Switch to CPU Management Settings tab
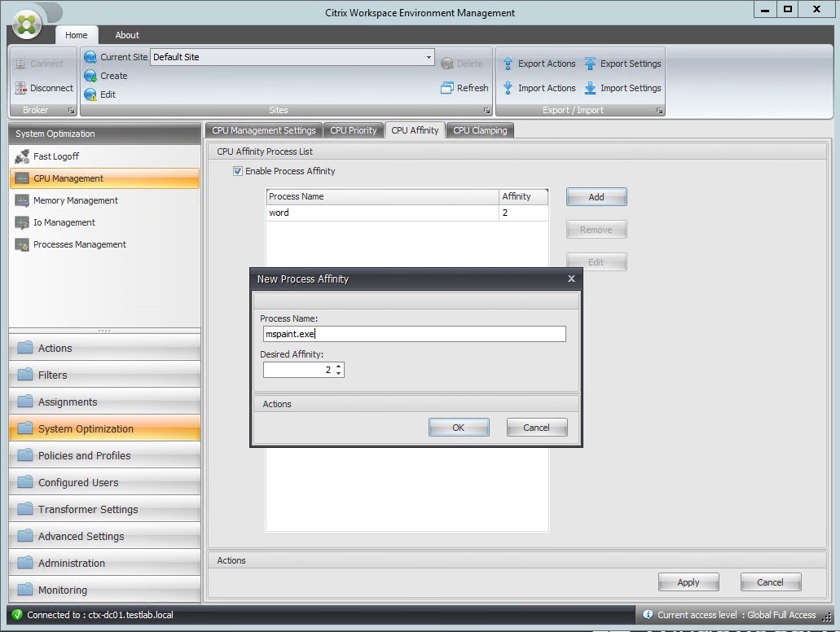Image resolution: width=840 pixels, height=632 pixels. (264, 130)
